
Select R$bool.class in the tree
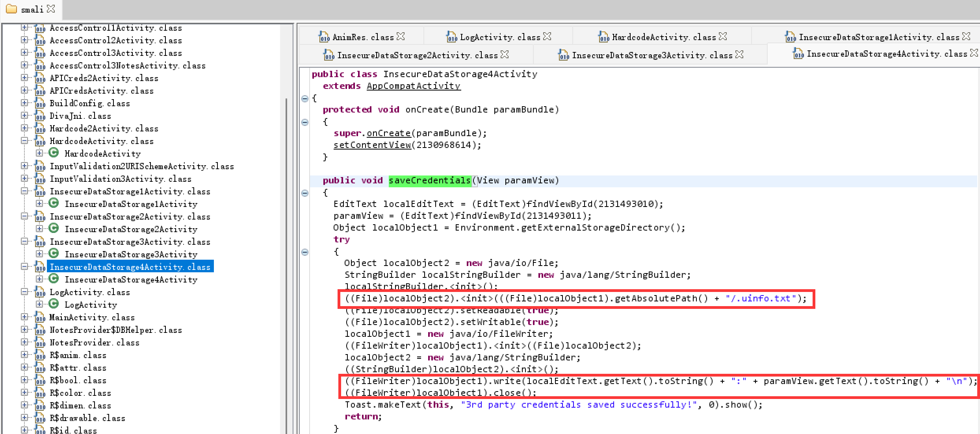(78, 380)
